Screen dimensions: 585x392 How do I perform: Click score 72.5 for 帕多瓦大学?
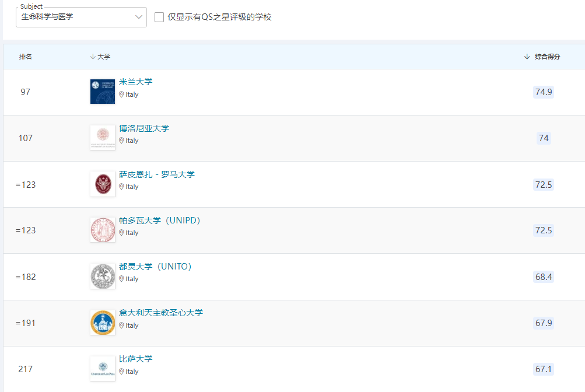544,230
